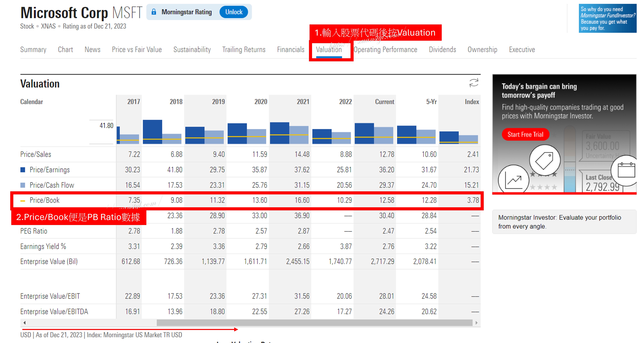The image size is (644, 343).
Task: Click the chart axis value 41.80
Action: point(107,125)
